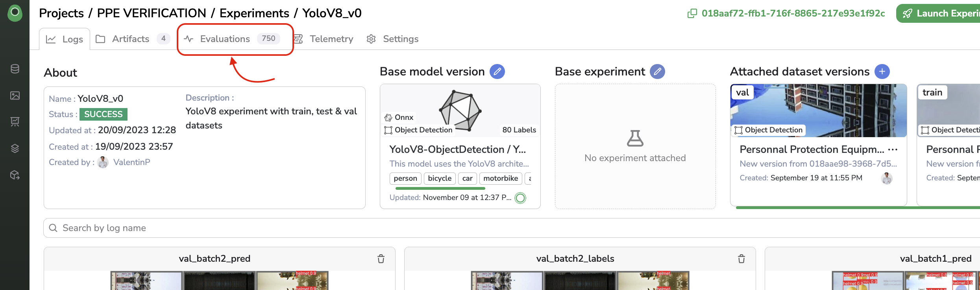This screenshot has width=980, height=290.
Task: Click the val_batch2_pred preview image
Action: [219, 281]
